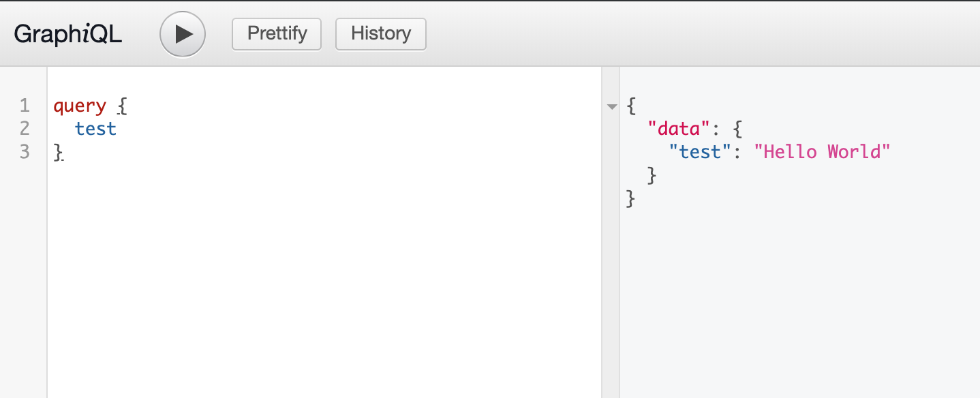Click line number 2 in the gutter
Viewport: 980px width, 398px height.
click(x=25, y=128)
